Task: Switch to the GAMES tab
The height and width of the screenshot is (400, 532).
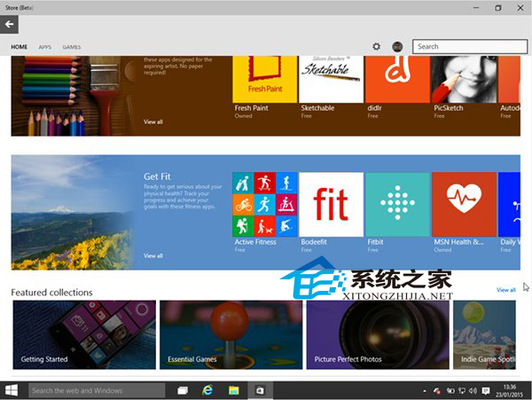Action: 72,47
